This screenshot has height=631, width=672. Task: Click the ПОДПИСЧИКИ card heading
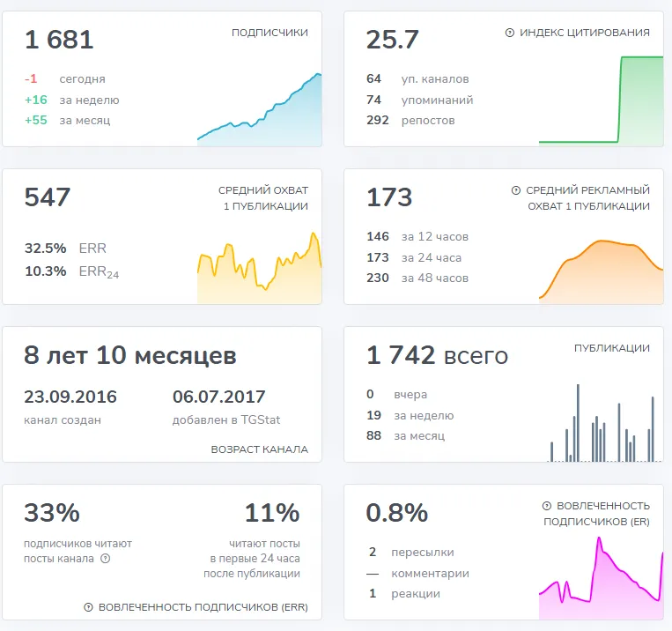(x=270, y=33)
